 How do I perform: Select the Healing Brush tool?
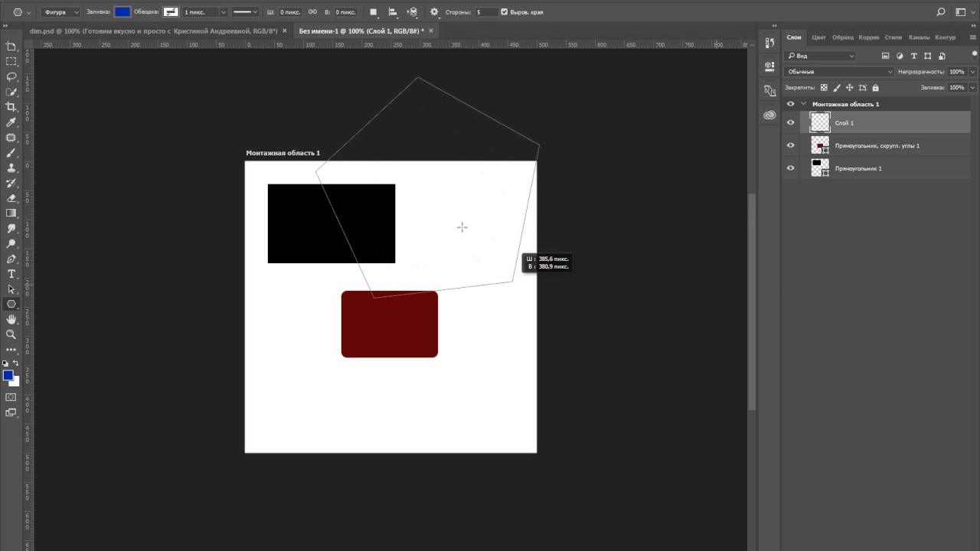pyautogui.click(x=11, y=138)
